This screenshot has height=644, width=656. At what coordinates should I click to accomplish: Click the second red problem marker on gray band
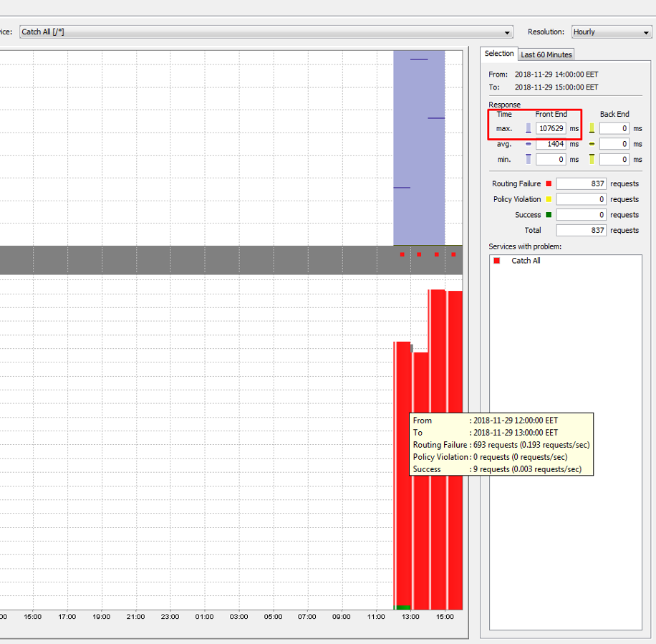(419, 254)
